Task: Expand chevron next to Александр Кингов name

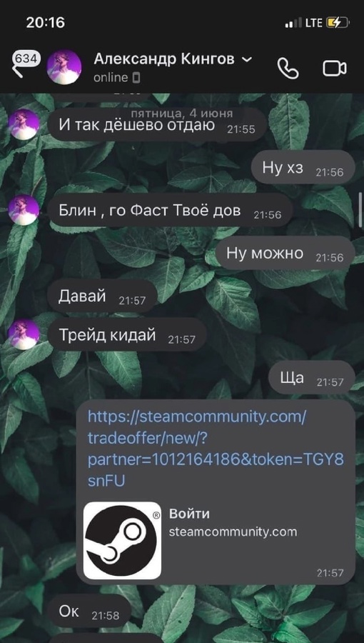Action: click(x=247, y=59)
